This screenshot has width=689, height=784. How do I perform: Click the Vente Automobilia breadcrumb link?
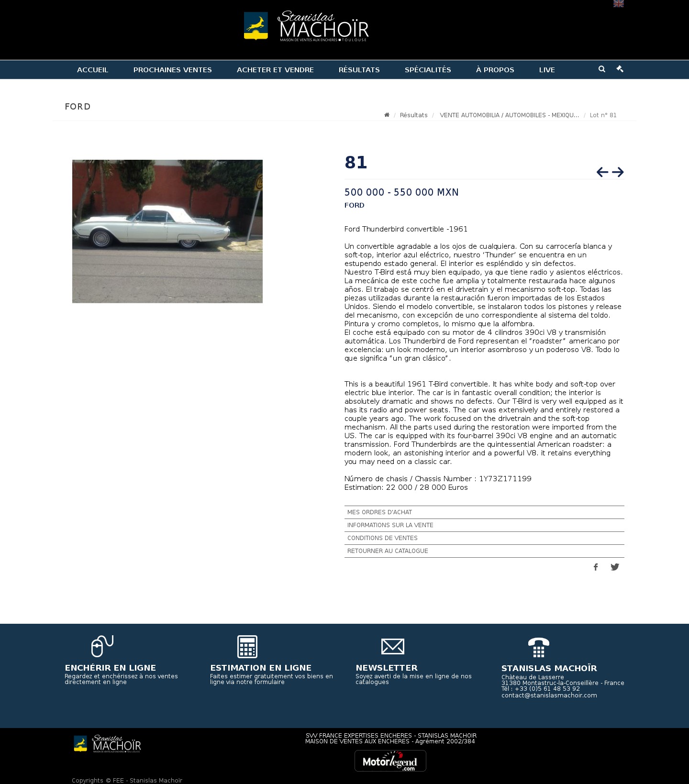tap(509, 115)
